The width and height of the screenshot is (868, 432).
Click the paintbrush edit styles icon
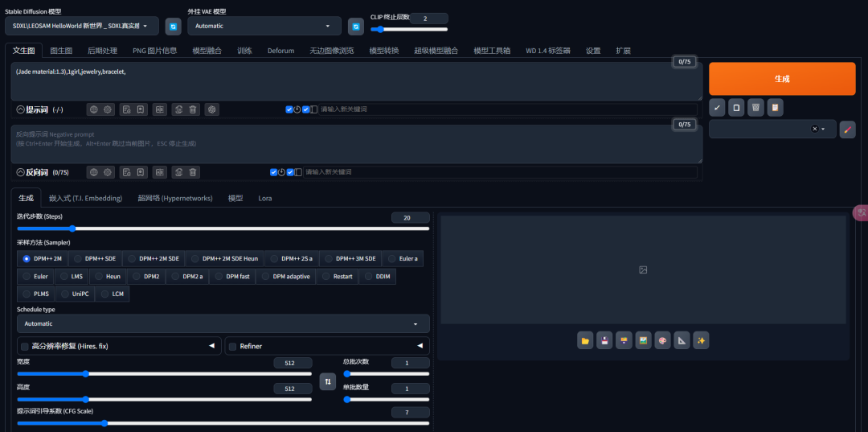848,129
